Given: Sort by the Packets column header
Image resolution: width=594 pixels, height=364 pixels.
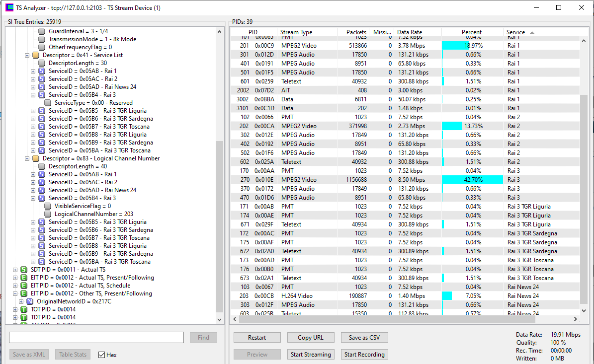Looking at the screenshot, I should point(353,32).
